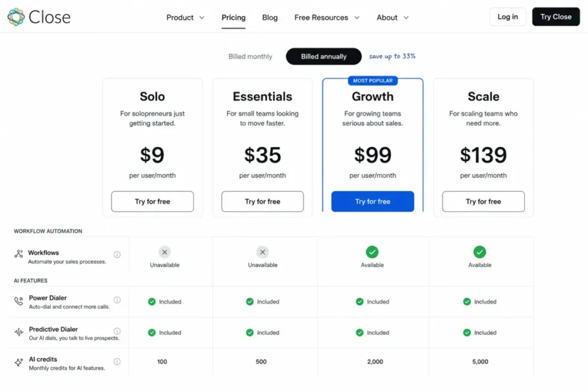Screen dimensions: 588x392
Task: Click Growth Predictive Dialer included checkmark
Action: (x=359, y=332)
